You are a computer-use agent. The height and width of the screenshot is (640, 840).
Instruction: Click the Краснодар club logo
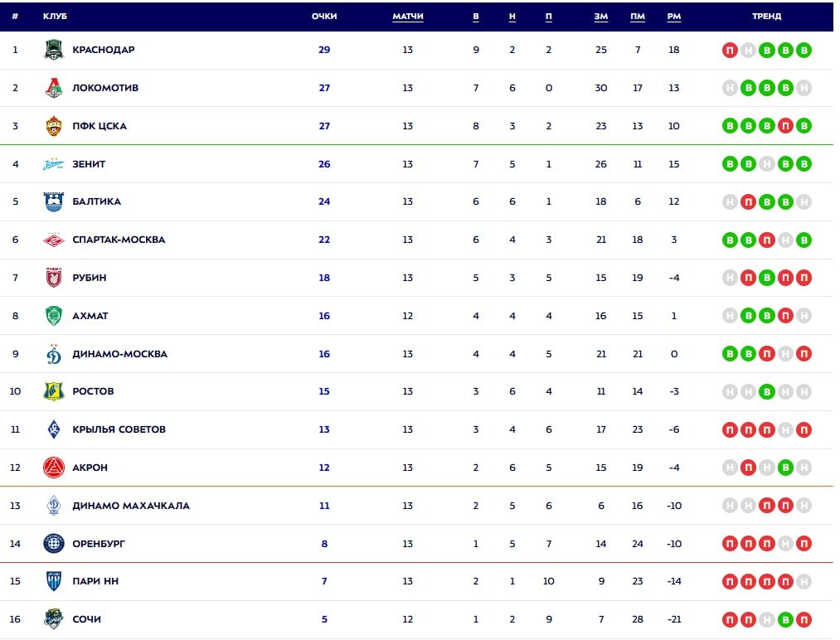pos(53,50)
